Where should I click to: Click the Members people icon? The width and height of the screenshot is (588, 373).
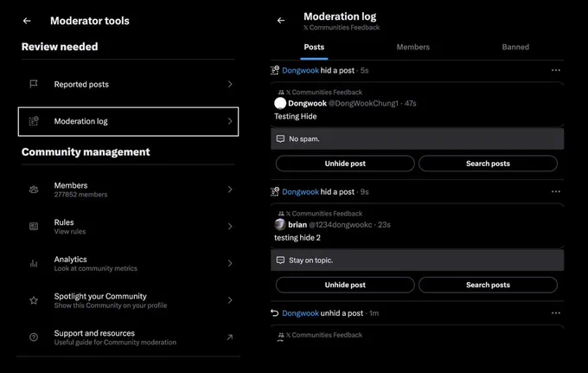[x=34, y=190]
